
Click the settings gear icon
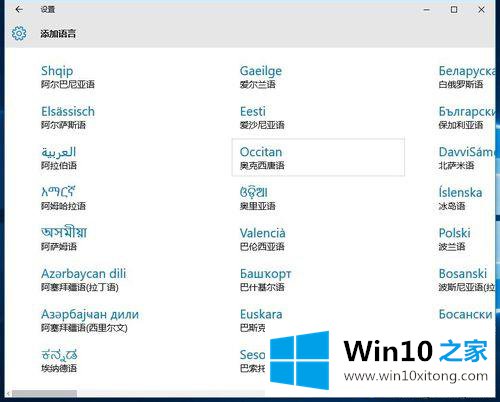(19, 33)
